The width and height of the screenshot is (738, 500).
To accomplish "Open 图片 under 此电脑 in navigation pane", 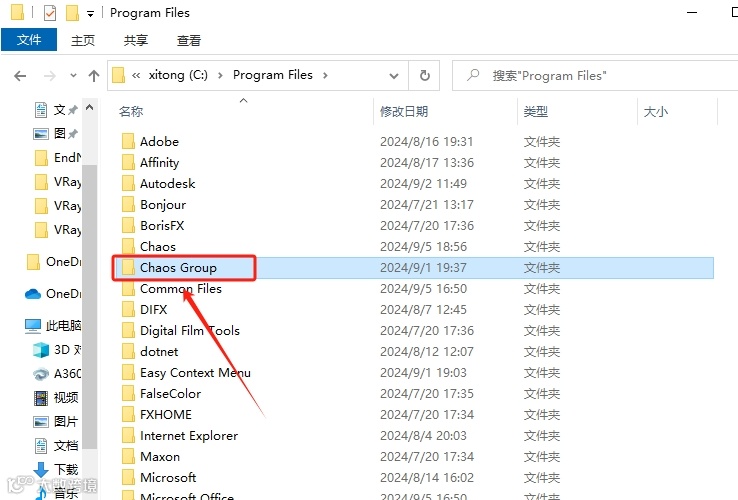I will coord(56,421).
